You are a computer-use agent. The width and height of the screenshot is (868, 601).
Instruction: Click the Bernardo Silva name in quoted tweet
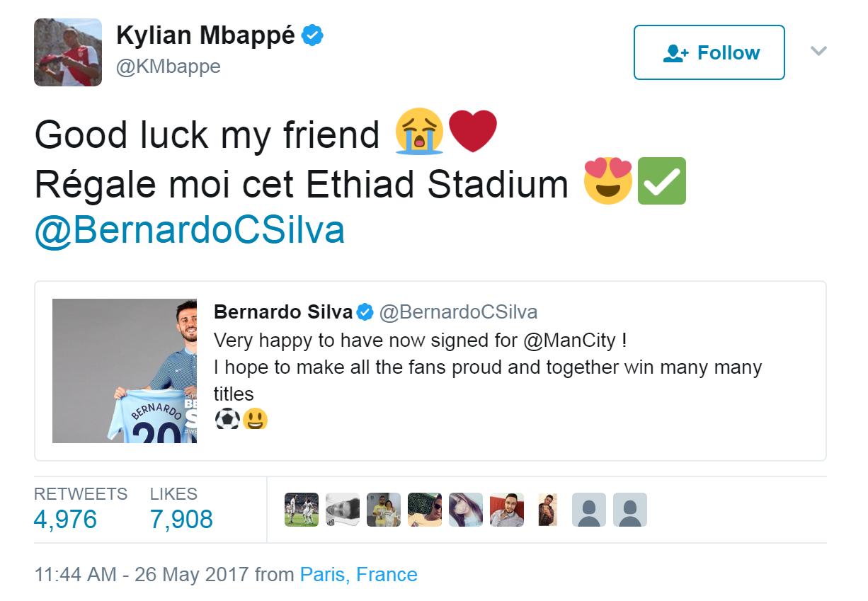(283, 311)
